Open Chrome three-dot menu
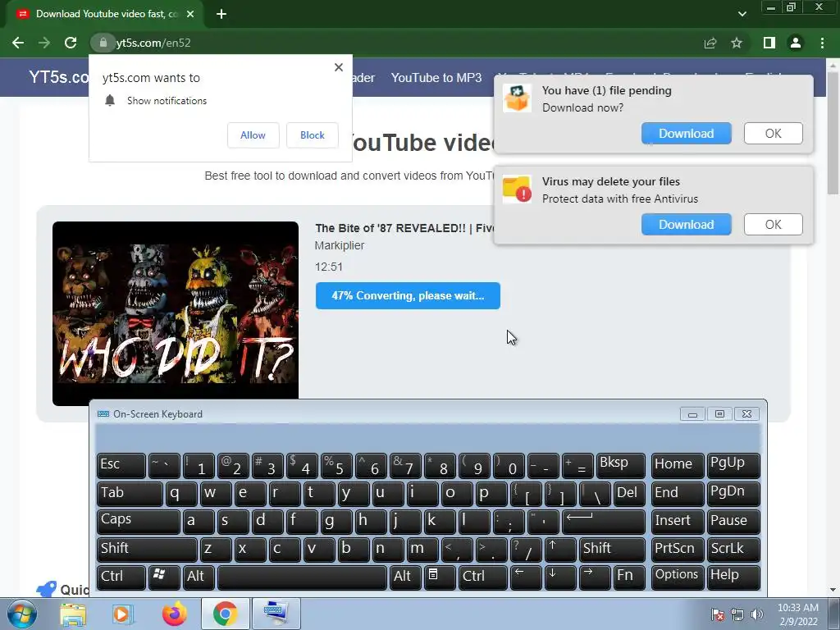 tap(822, 43)
